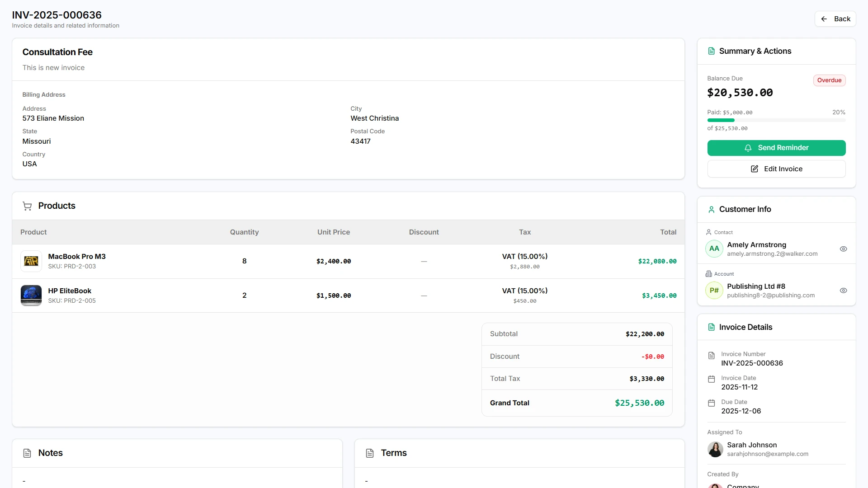
Task: Click the Grand Total $25,530.00 amount
Action: tap(639, 403)
